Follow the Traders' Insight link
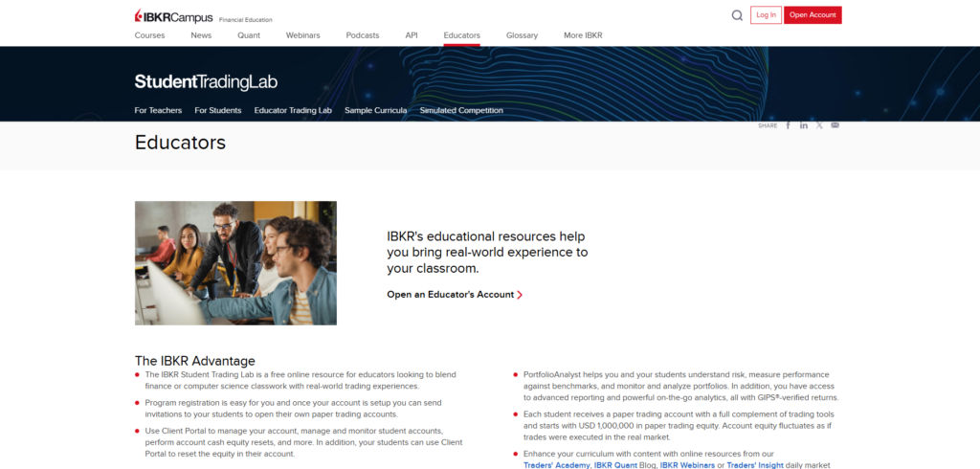 coord(754,465)
